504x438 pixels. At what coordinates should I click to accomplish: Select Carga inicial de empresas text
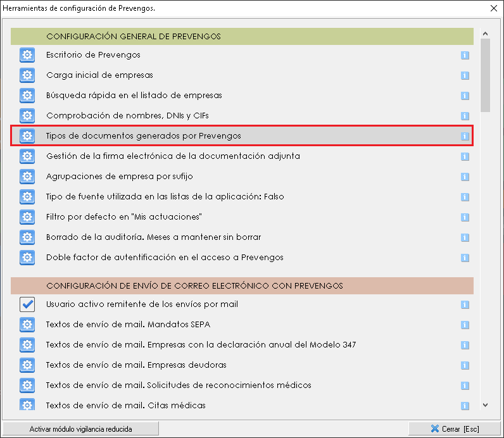99,75
